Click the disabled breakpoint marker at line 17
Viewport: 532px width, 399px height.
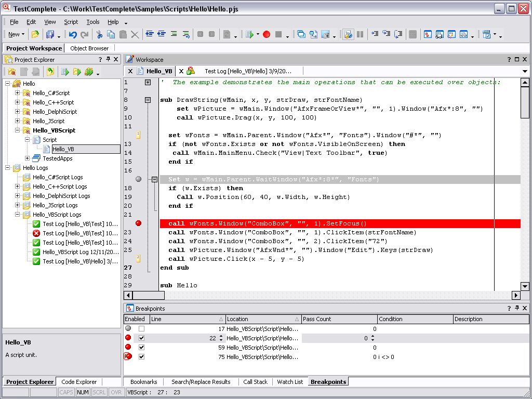pyautogui.click(x=138, y=179)
